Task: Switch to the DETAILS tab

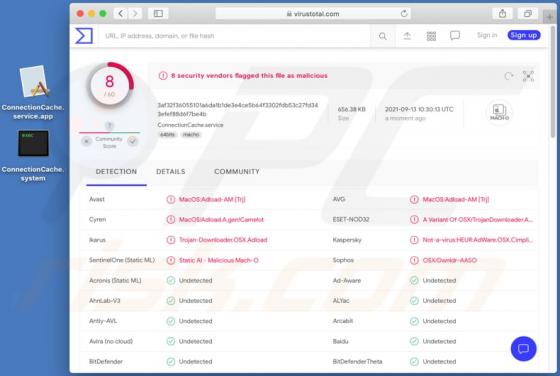Action: pos(171,172)
